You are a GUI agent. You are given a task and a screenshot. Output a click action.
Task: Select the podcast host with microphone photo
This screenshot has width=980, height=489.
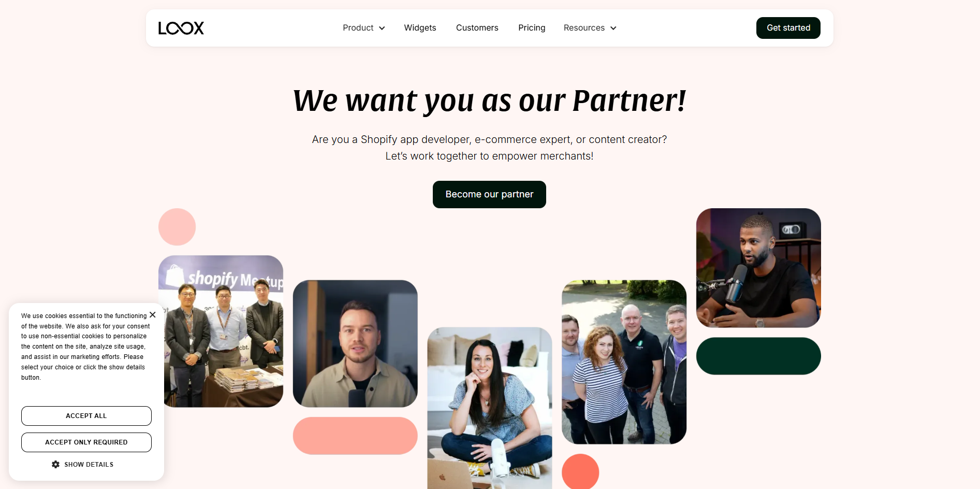coord(758,268)
